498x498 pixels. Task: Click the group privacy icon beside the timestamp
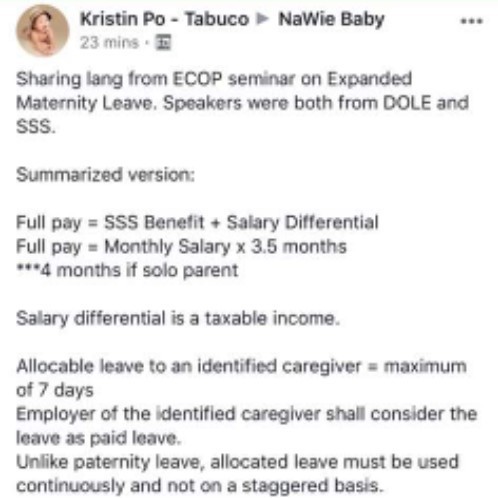164,42
